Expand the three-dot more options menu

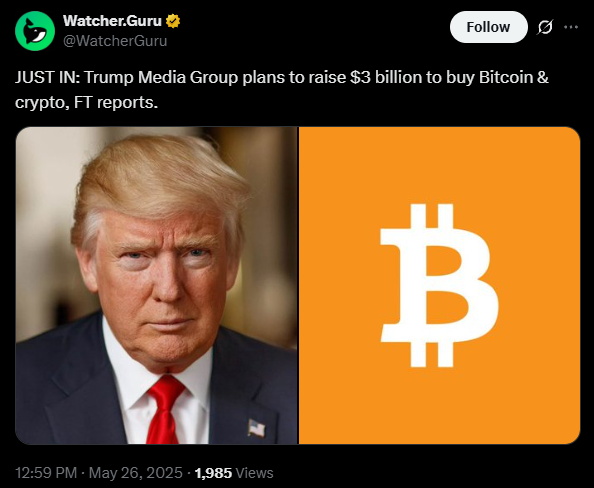point(571,27)
